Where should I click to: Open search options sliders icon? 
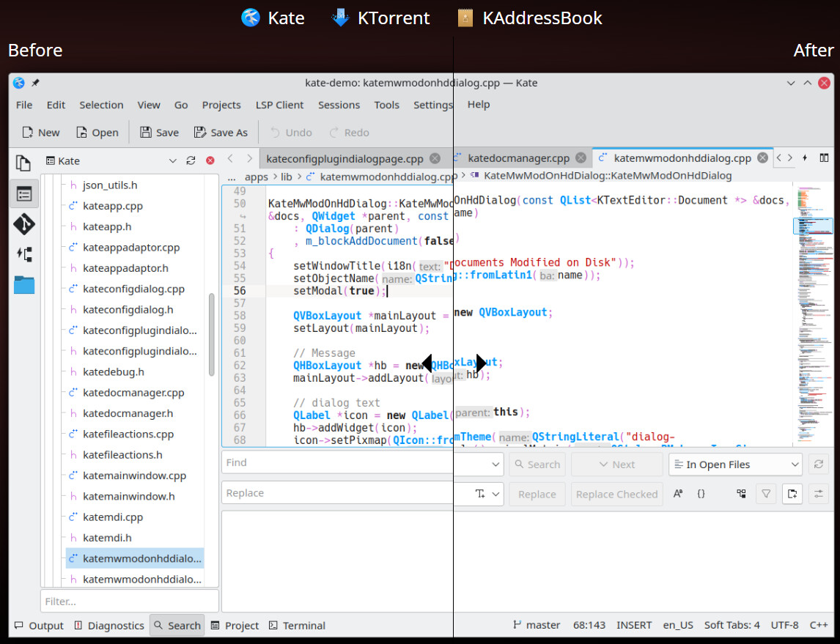click(x=818, y=495)
